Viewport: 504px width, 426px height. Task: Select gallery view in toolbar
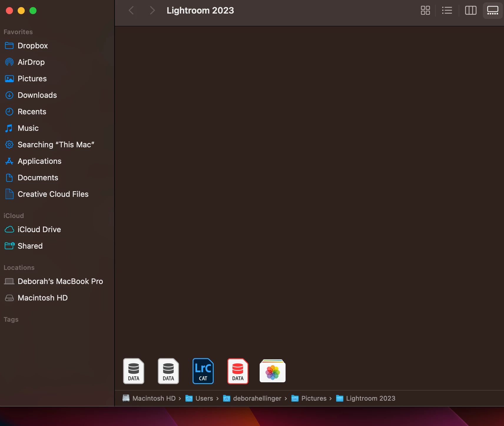click(x=493, y=11)
